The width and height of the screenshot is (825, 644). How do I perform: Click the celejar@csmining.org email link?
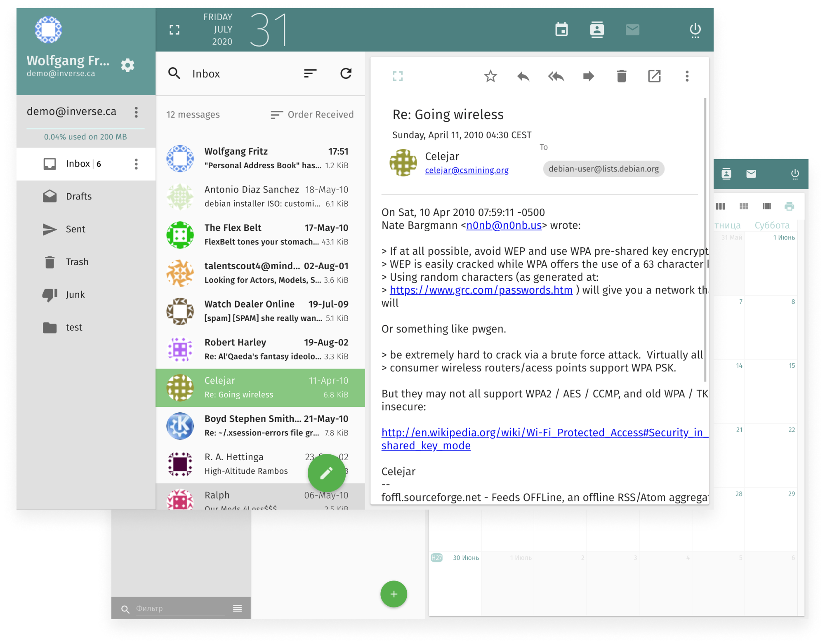coord(467,170)
